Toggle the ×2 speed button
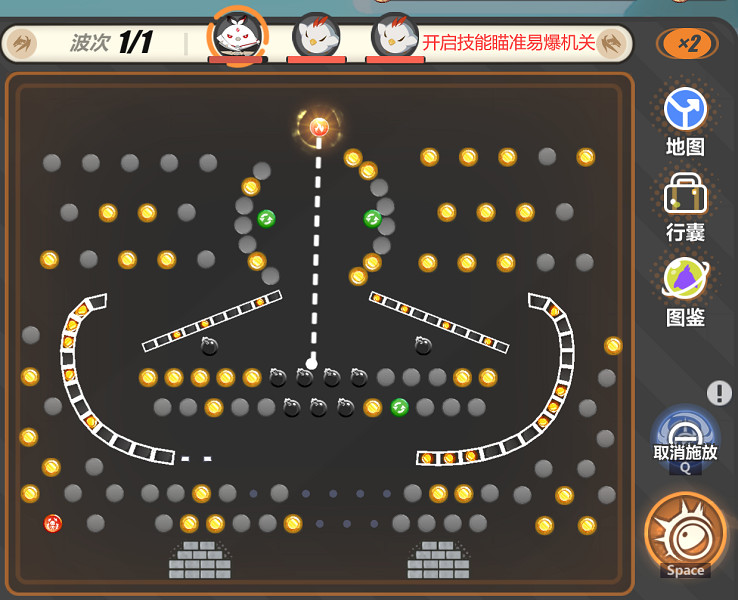 (688, 44)
